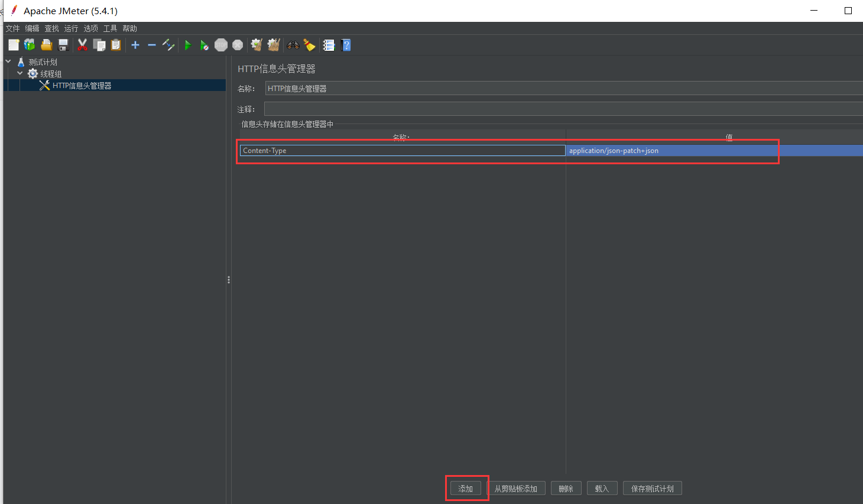Collapse the 线程组 tree node arrow
Screen dimensions: 863x504
pyautogui.click(x=20, y=73)
